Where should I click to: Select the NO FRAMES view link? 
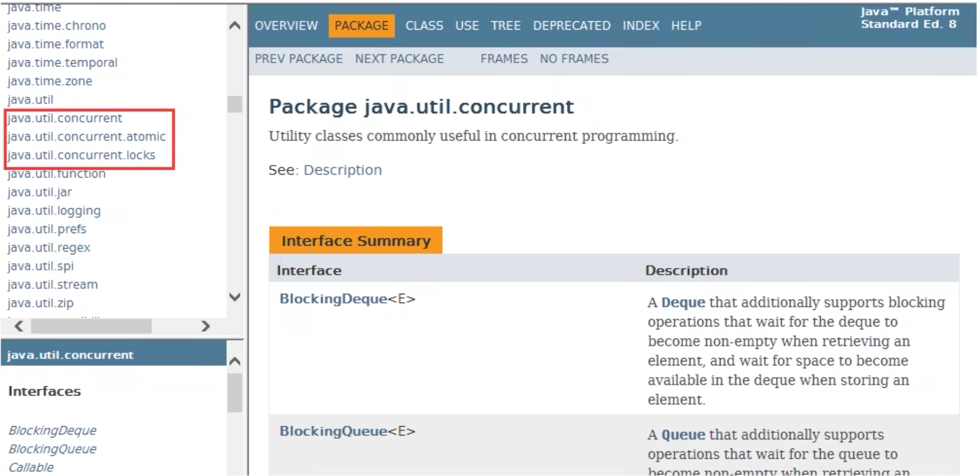pyautogui.click(x=574, y=59)
